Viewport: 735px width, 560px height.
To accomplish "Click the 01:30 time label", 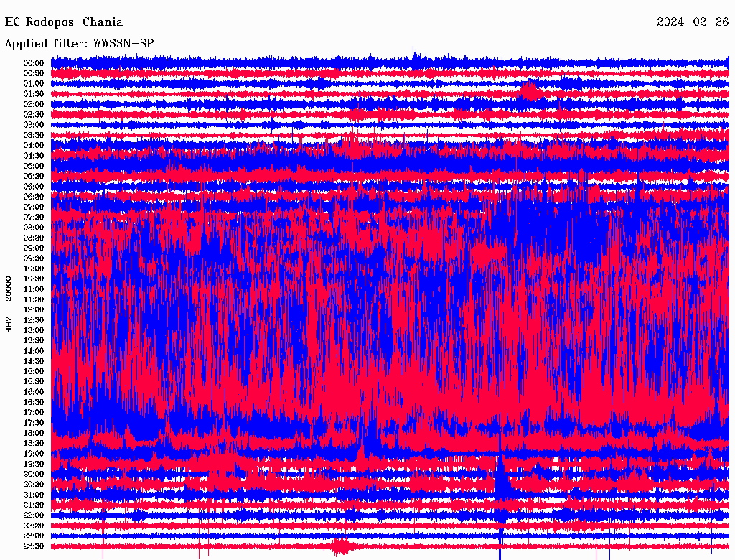I will [34, 94].
